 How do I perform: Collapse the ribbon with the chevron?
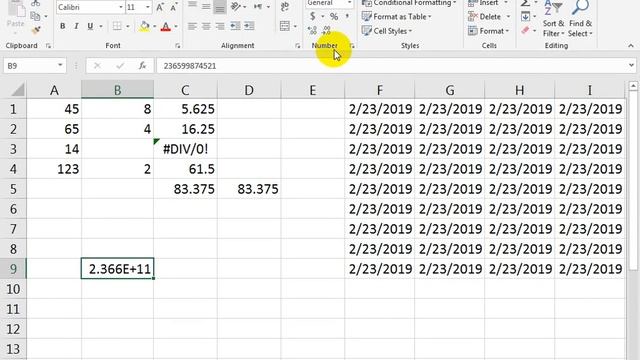pos(631,46)
